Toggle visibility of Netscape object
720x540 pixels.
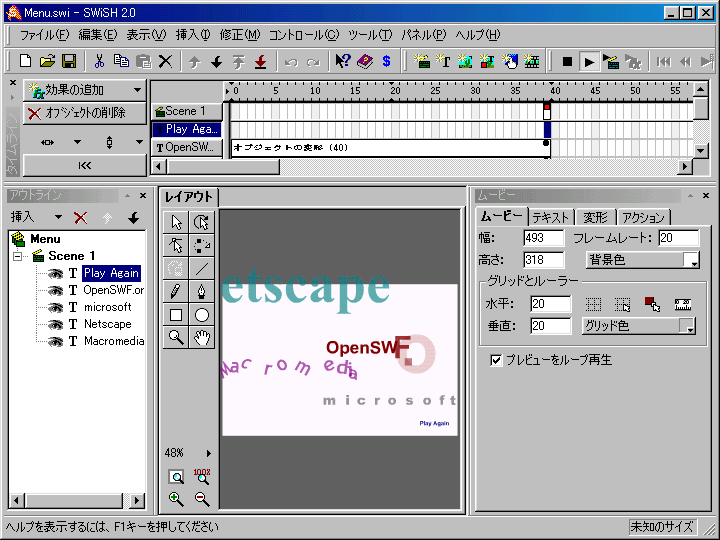[56, 325]
